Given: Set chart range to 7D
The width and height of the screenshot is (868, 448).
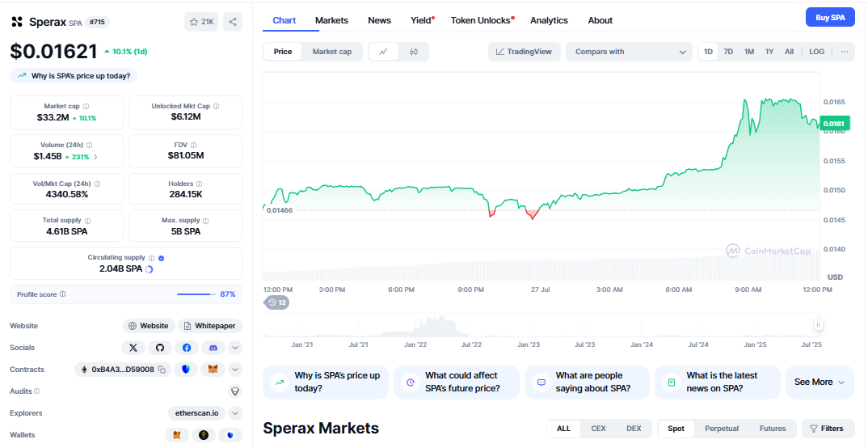Looking at the screenshot, I should click(x=728, y=52).
